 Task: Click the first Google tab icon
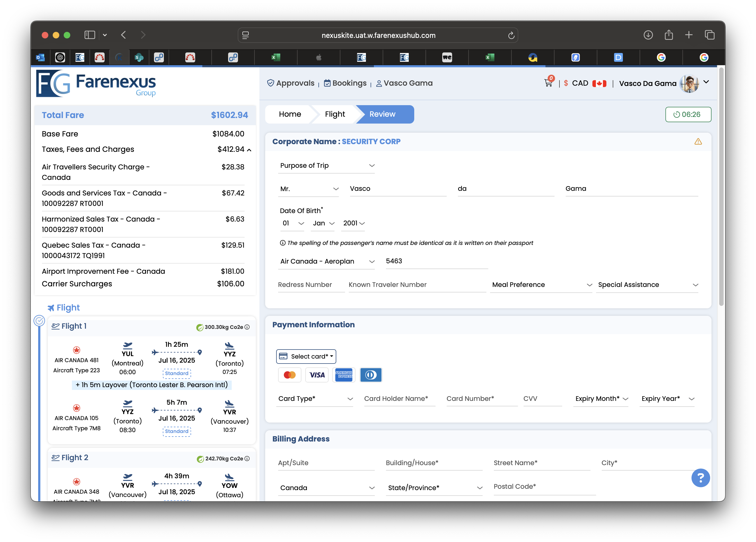pos(661,57)
